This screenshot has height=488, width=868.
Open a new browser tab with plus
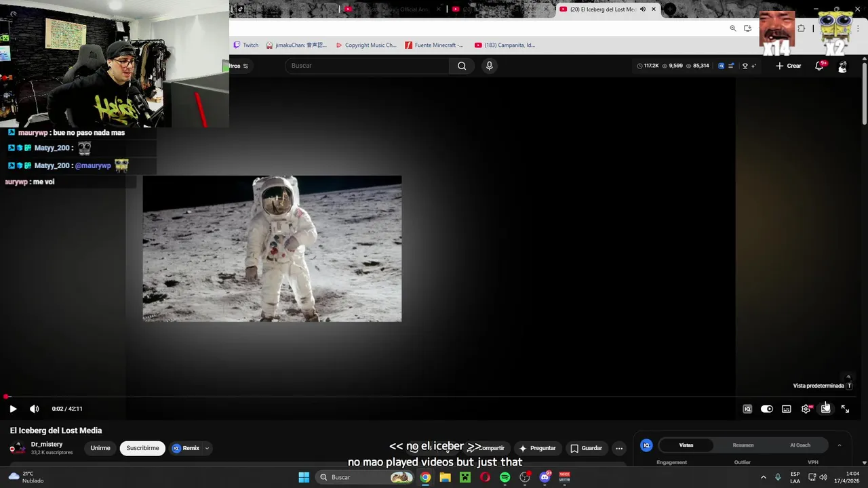point(670,9)
